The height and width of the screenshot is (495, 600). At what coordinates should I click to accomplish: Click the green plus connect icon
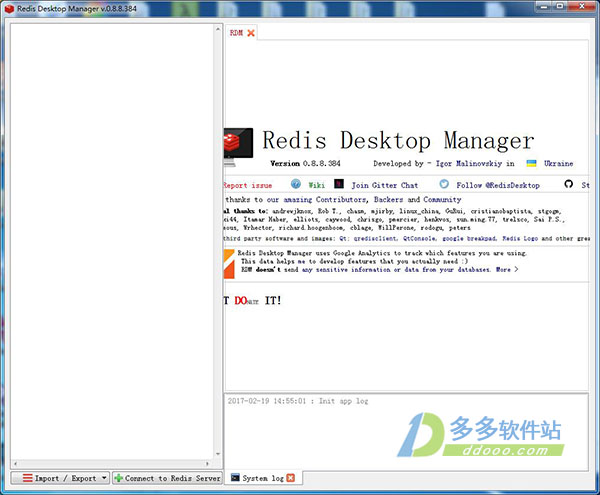point(119,478)
